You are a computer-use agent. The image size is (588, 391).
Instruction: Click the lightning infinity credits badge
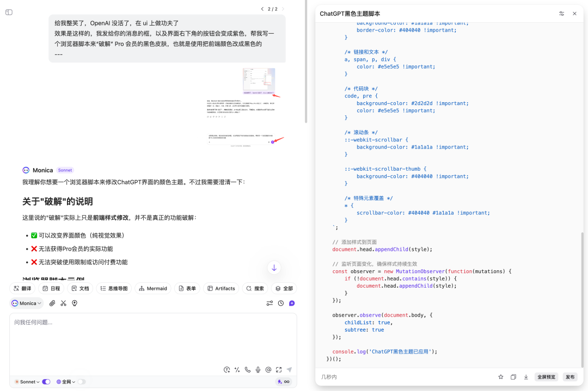(284, 382)
